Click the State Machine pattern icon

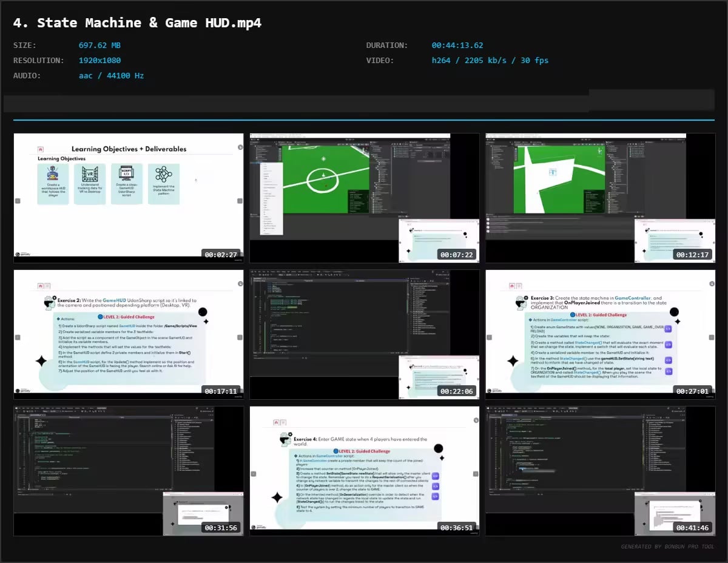click(163, 175)
